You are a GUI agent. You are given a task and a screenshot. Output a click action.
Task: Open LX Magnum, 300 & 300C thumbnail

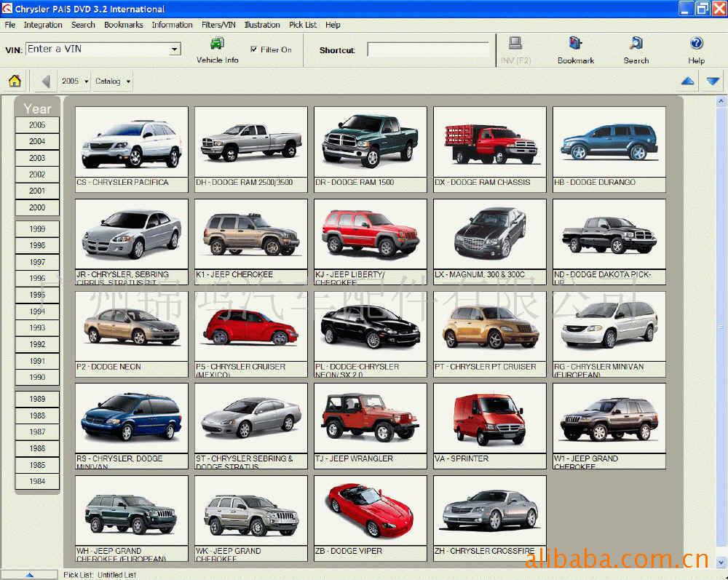489,234
